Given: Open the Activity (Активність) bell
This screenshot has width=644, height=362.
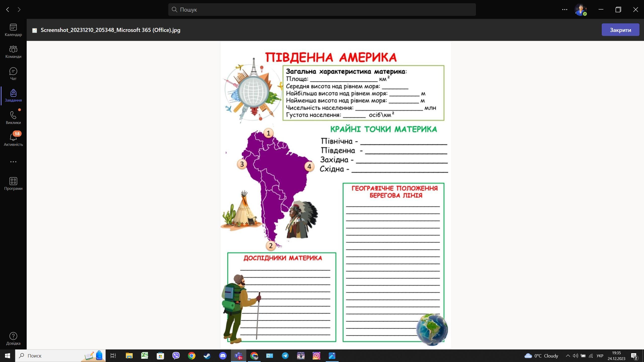Looking at the screenshot, I should [x=13, y=140].
